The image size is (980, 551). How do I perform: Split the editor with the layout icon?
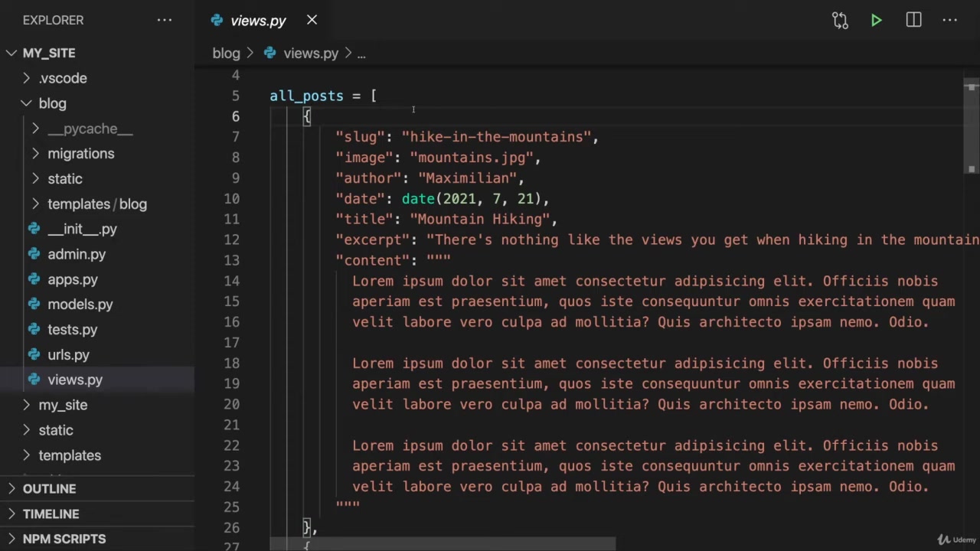pos(913,21)
